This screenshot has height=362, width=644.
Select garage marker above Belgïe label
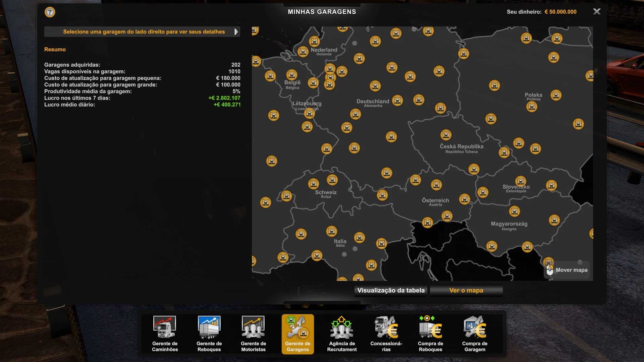tap(291, 75)
